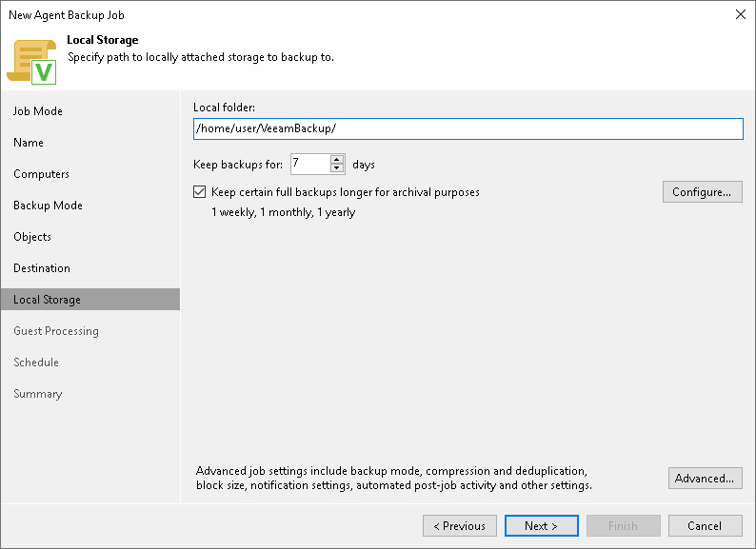Go to the Job Mode step
Image resolution: width=756 pixels, height=549 pixels.
click(38, 111)
